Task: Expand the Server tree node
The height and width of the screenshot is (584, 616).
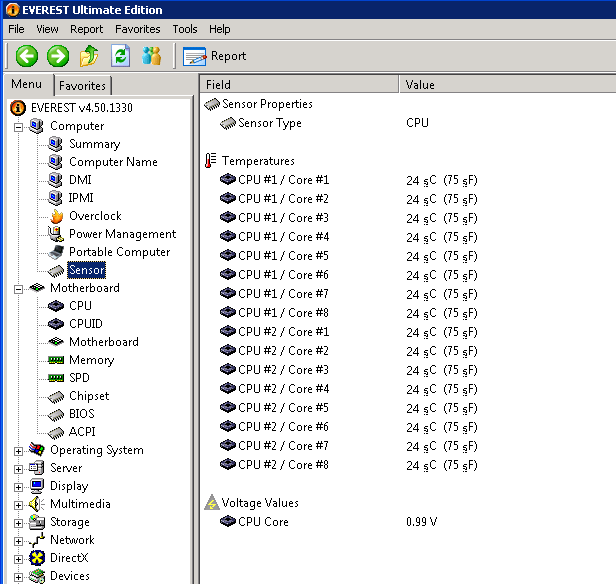Action: click(x=18, y=469)
